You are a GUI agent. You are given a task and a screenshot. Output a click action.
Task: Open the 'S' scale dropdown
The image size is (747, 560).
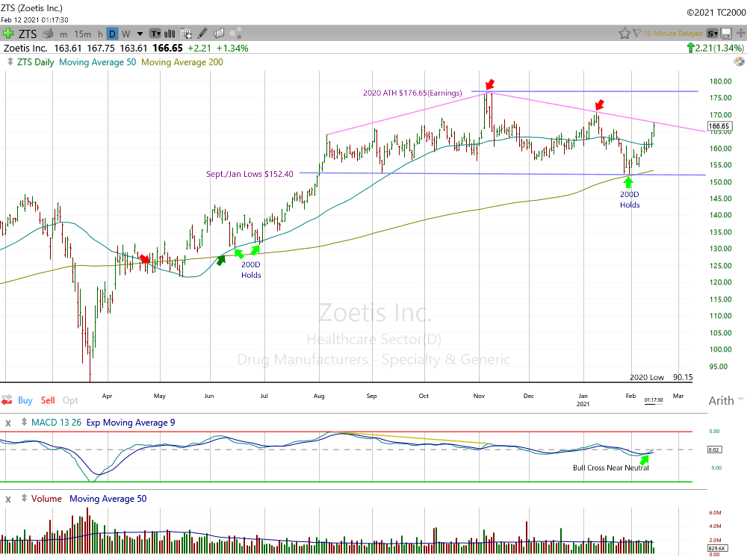pyautogui.click(x=712, y=34)
